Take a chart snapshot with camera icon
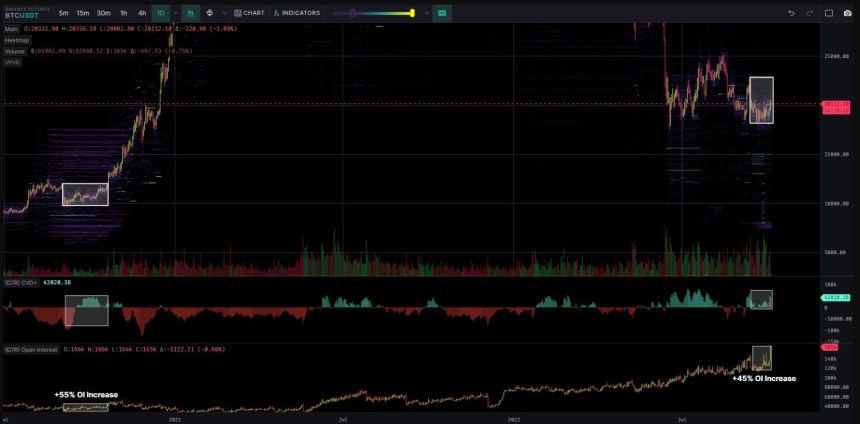 [847, 13]
